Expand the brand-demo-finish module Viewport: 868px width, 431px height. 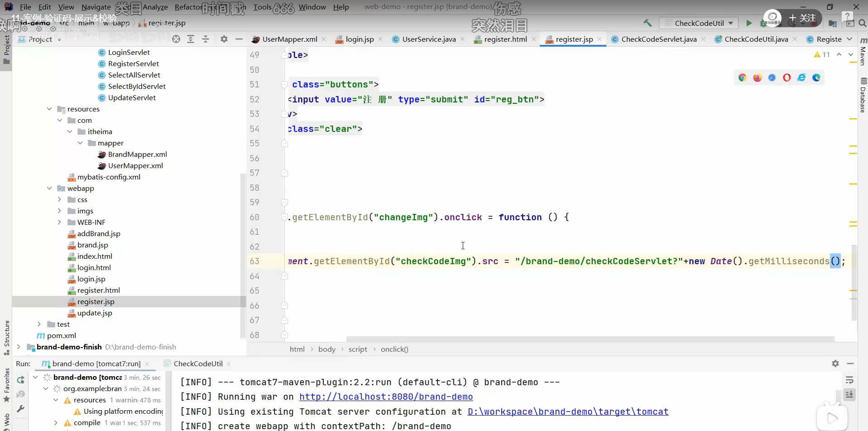pyautogui.click(x=19, y=347)
